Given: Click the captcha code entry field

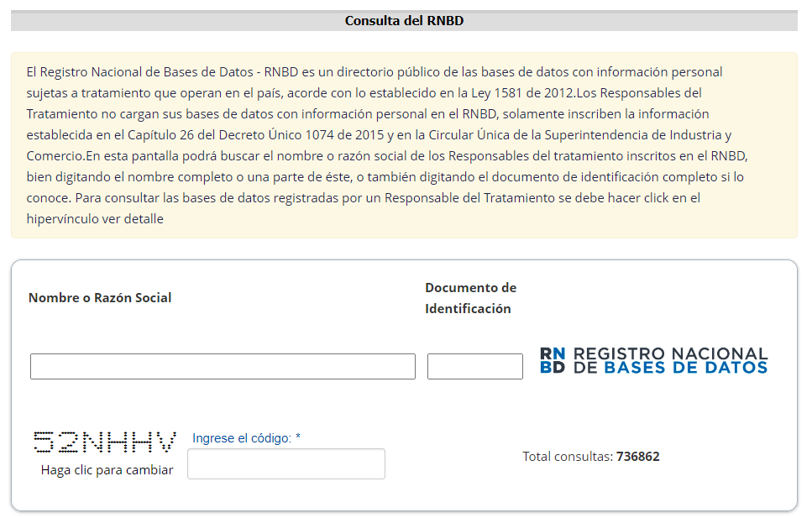Looking at the screenshot, I should 286,463.
